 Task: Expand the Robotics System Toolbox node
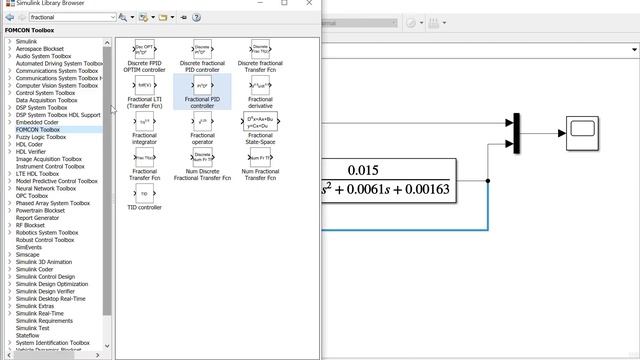coord(10,233)
